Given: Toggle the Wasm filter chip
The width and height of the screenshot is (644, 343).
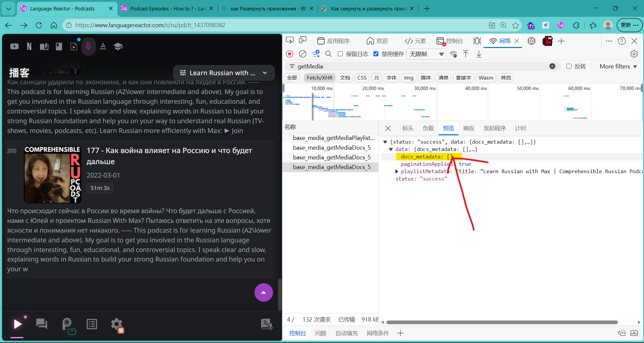Looking at the screenshot, I should point(486,78).
